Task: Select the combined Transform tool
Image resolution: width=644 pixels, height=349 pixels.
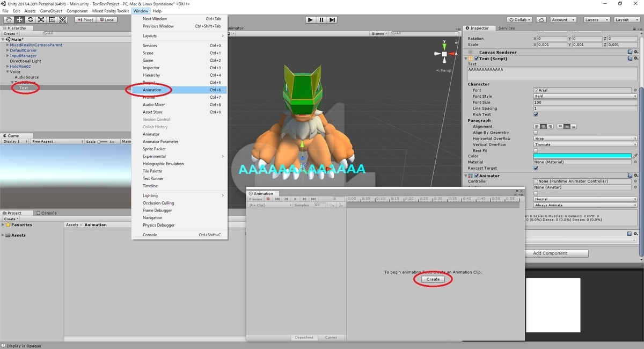Action: pyautogui.click(x=63, y=20)
